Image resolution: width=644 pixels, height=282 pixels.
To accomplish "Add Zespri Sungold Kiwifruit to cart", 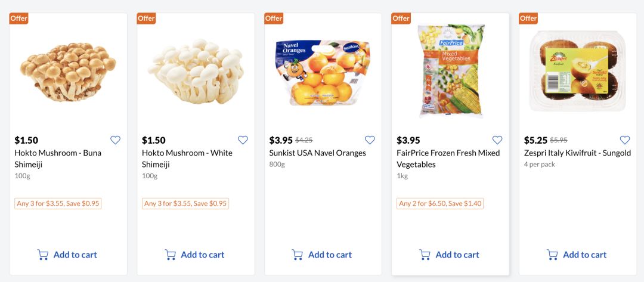I will pos(577,255).
